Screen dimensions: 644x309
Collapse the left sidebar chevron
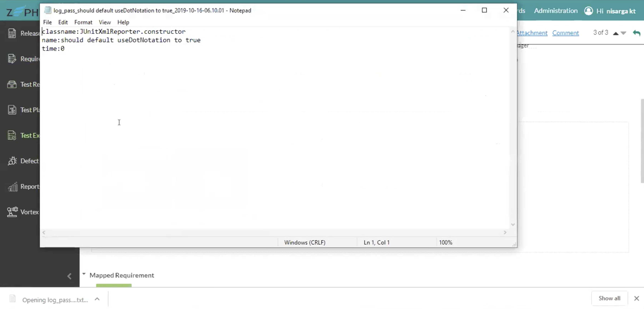click(x=69, y=276)
